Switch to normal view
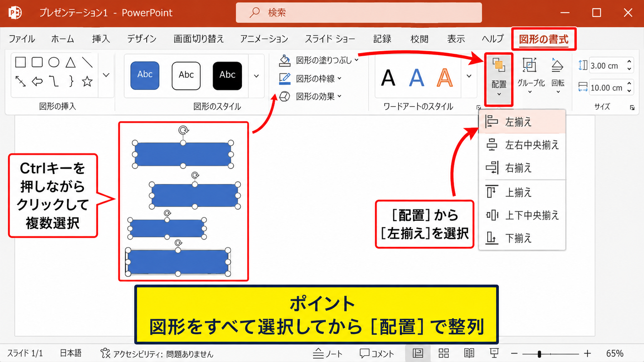The image size is (644, 362). pyautogui.click(x=418, y=353)
